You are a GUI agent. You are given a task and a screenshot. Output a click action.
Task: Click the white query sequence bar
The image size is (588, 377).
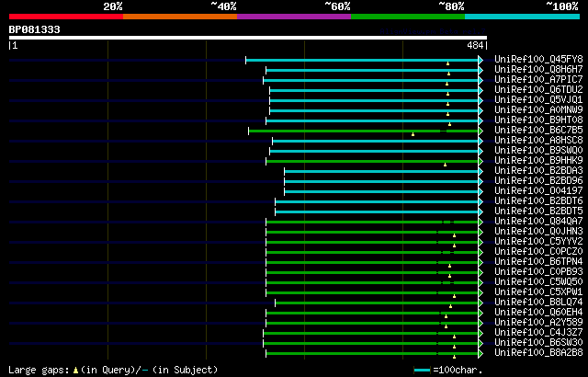(x=248, y=38)
